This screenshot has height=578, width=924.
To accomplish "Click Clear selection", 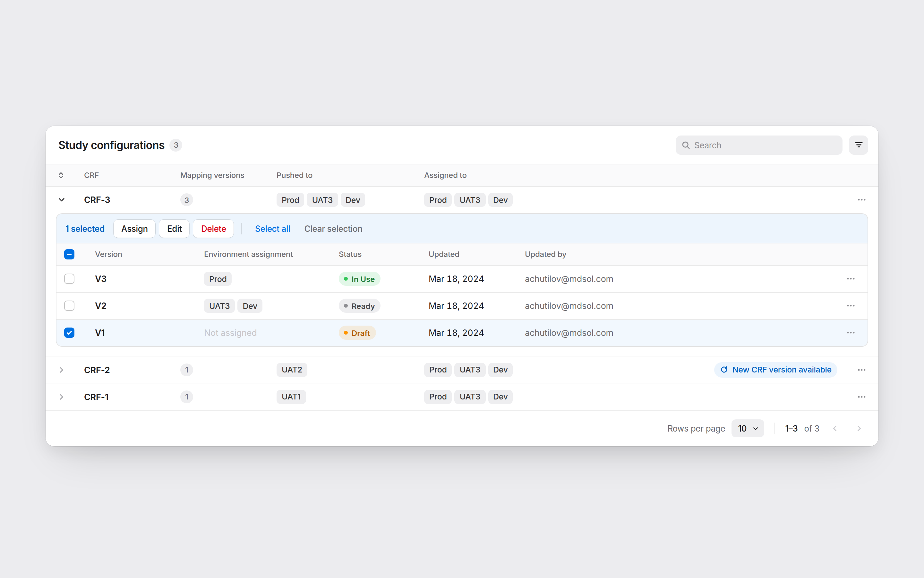I will pyautogui.click(x=333, y=229).
